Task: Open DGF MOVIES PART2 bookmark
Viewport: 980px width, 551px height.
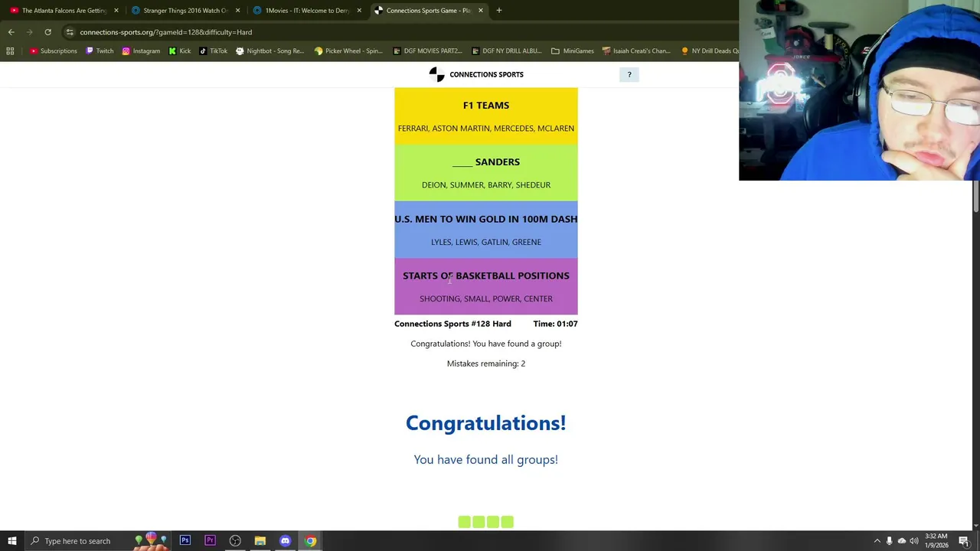Action: click(x=427, y=51)
